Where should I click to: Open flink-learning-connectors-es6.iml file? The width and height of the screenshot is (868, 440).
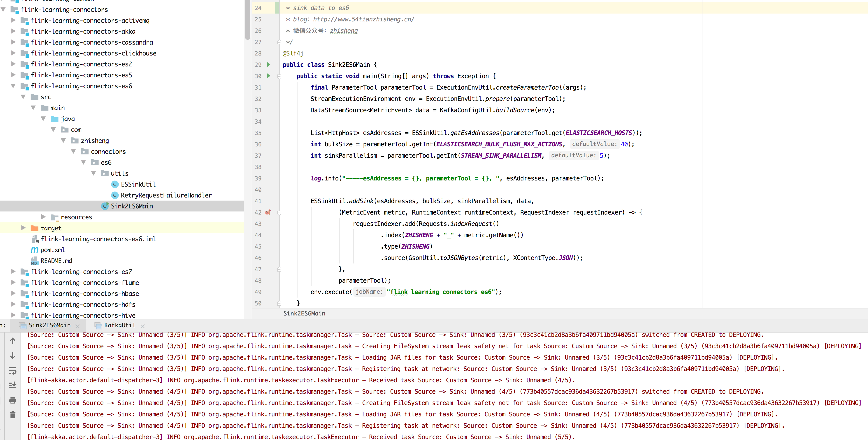[x=98, y=239]
